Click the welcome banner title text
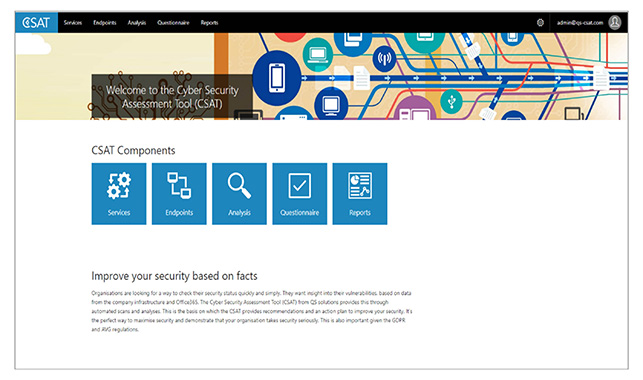The height and width of the screenshot is (380, 643). [172, 97]
